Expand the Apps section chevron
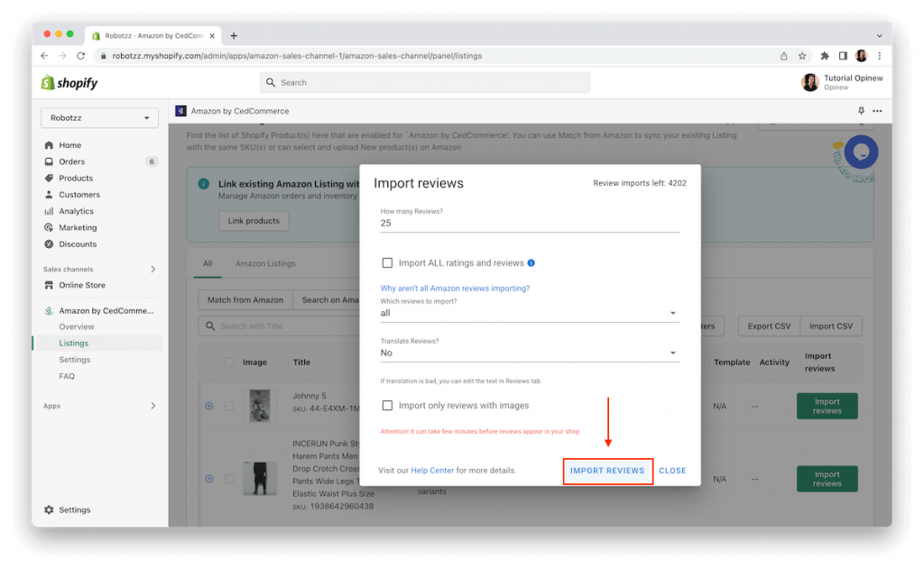Image resolution: width=924 pixels, height=569 pixels. click(x=153, y=406)
